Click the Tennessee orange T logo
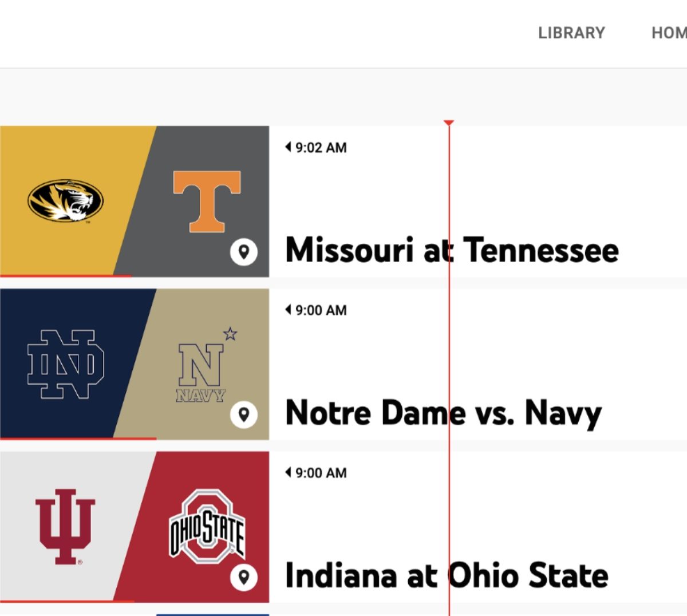 207,201
